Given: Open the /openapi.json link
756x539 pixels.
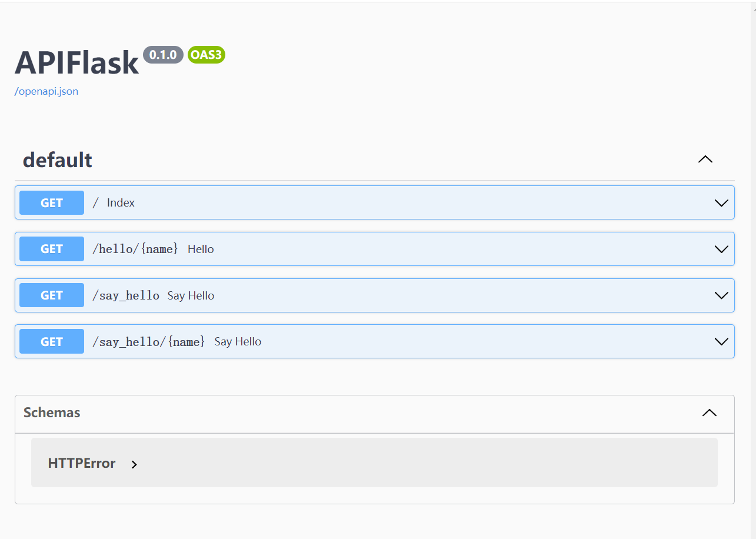Looking at the screenshot, I should coord(46,91).
